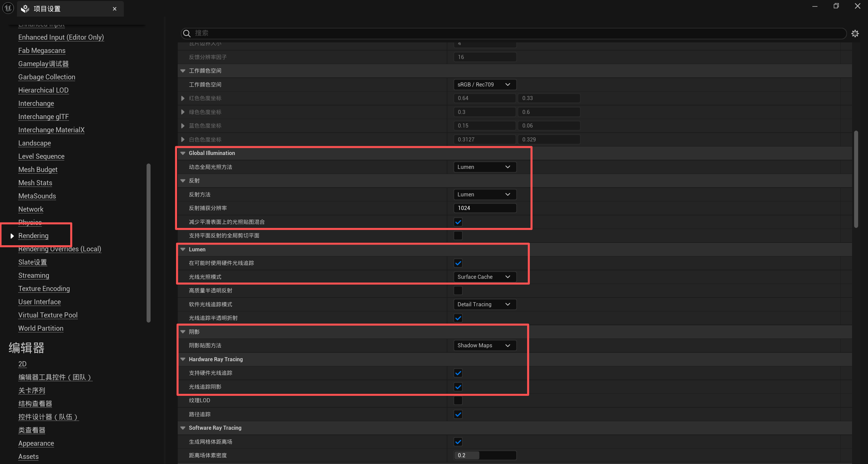Open the Rendering settings category

[33, 236]
